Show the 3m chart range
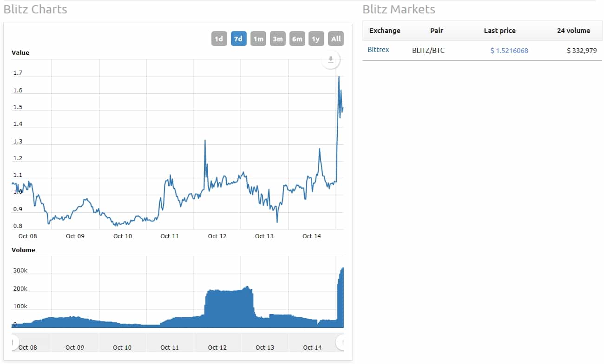The image size is (604, 364). (278, 39)
